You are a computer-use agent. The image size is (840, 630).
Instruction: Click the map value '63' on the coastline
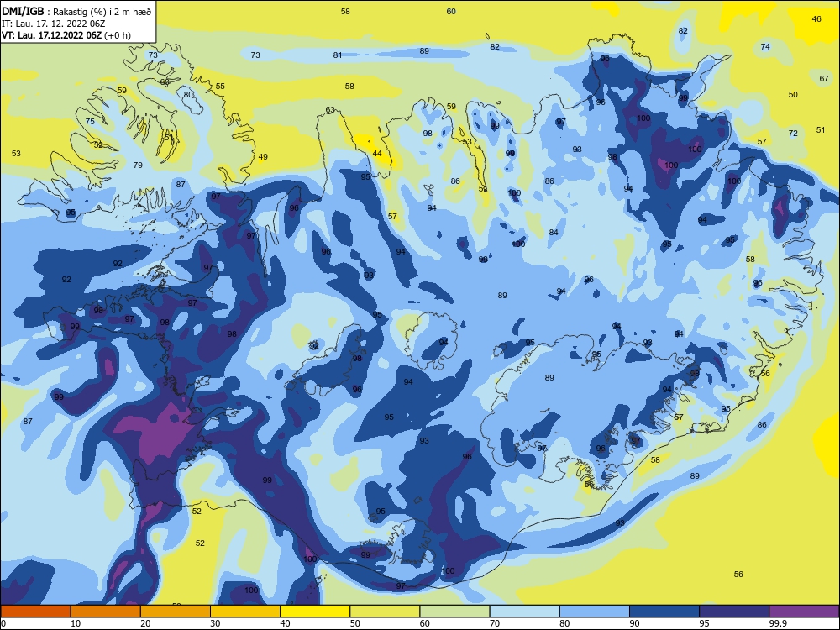pyautogui.click(x=330, y=110)
